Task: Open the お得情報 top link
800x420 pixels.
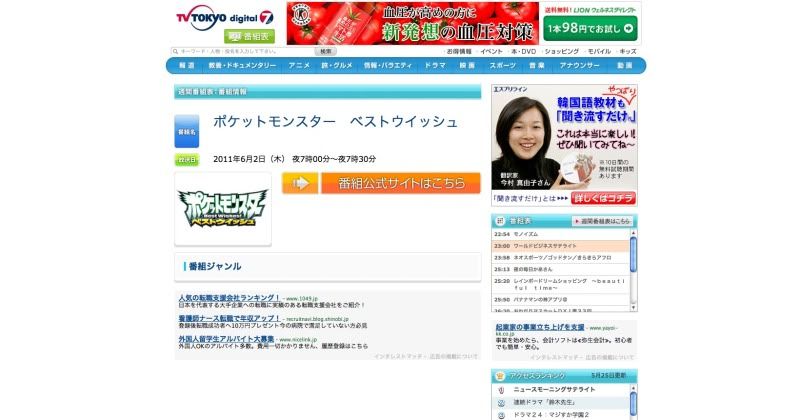Action: coord(459,52)
